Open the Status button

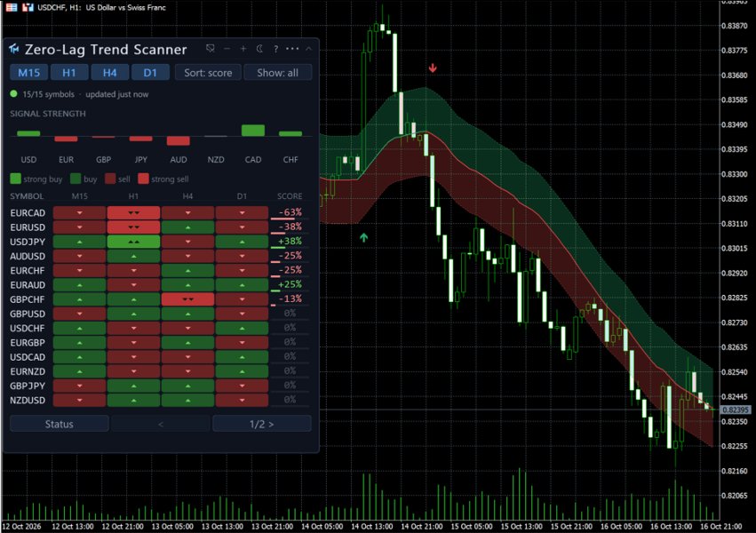coord(60,424)
